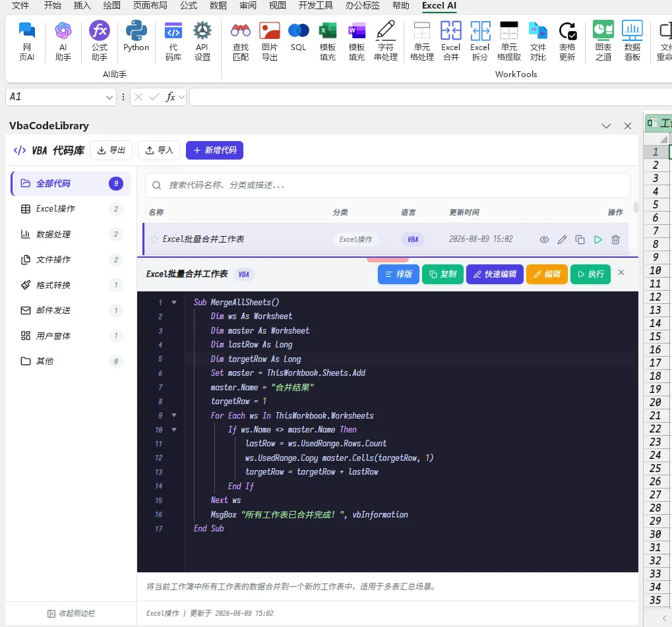Copy the Excel批量合并工作表 row code icon

[x=580, y=239]
